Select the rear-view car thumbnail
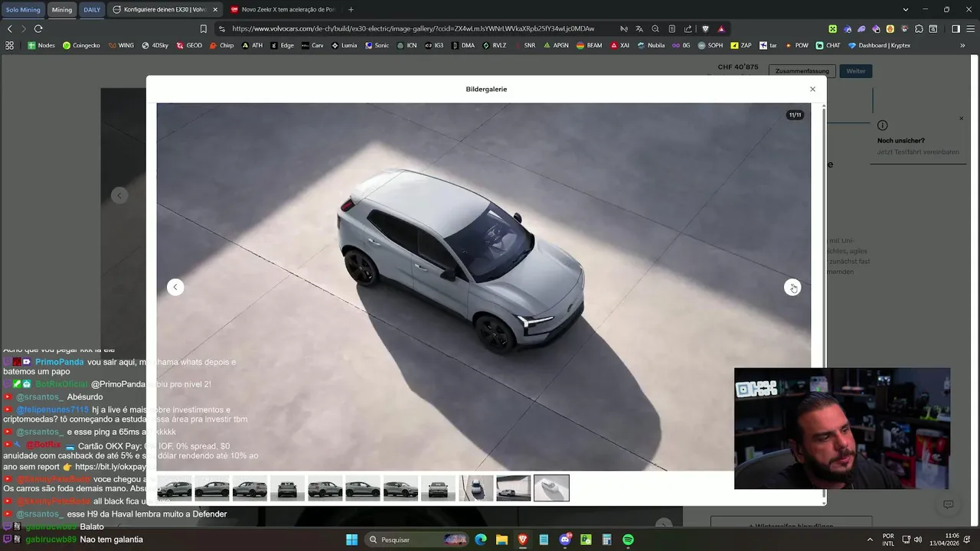 pyautogui.click(x=288, y=488)
